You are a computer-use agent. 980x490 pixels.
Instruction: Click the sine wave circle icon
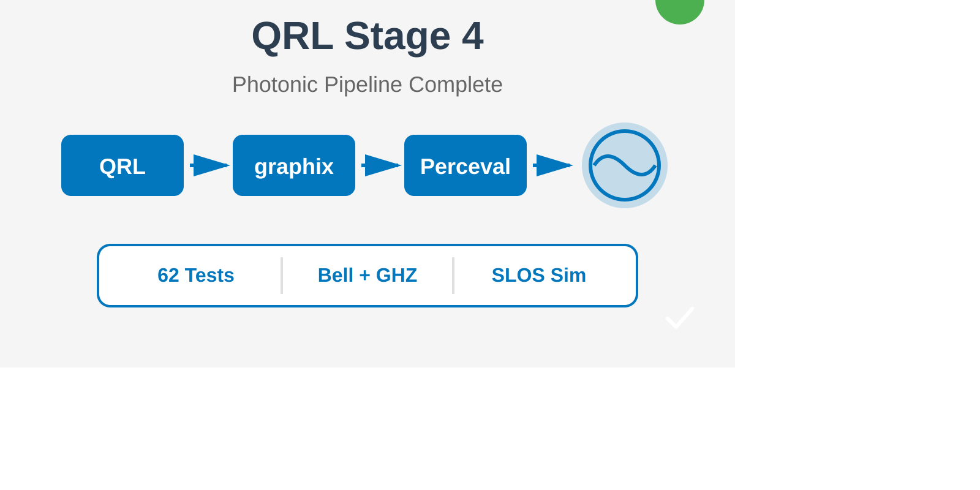(x=625, y=165)
